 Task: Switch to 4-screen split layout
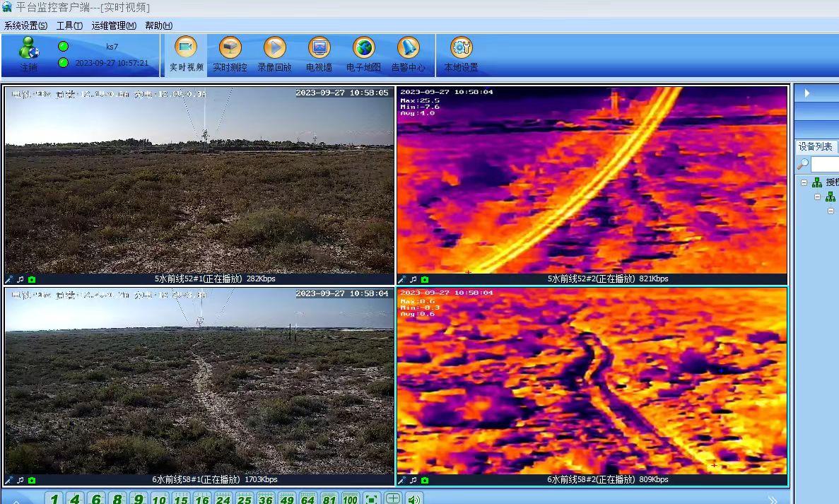(x=75, y=499)
